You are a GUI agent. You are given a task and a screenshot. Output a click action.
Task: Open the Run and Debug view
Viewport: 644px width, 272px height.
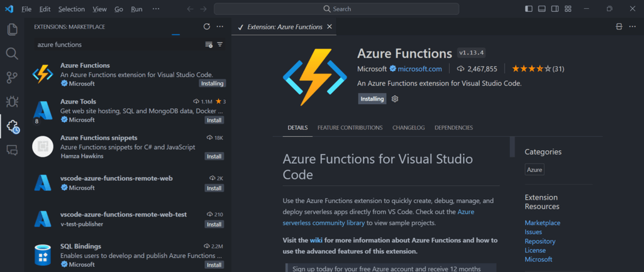[12, 101]
